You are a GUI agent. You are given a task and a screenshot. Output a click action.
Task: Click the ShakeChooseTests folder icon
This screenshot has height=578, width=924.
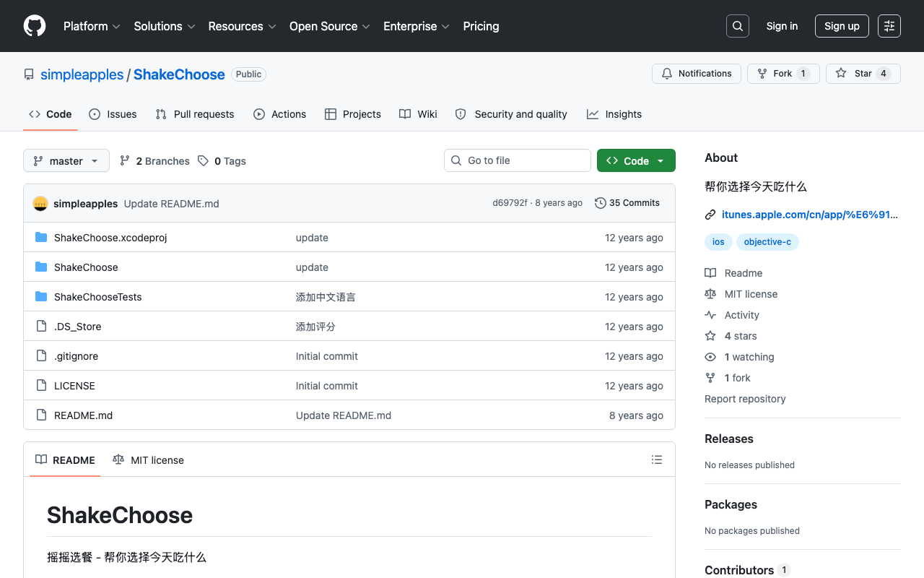coord(41,297)
